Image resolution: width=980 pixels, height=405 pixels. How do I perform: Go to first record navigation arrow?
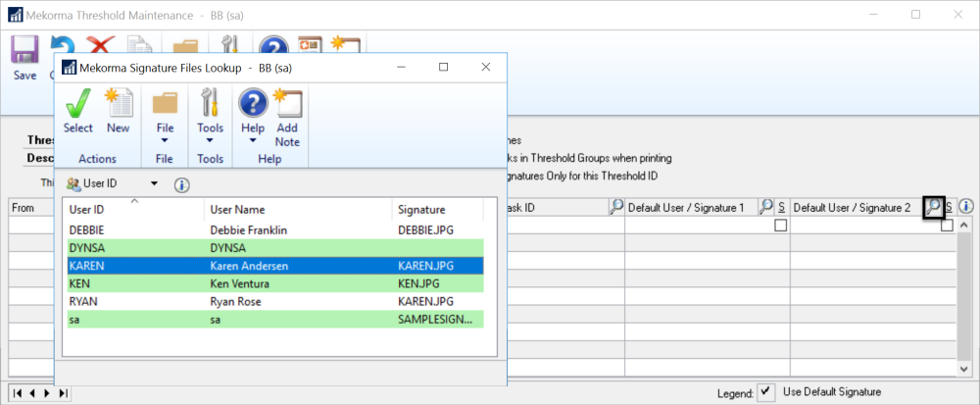pos(18,393)
